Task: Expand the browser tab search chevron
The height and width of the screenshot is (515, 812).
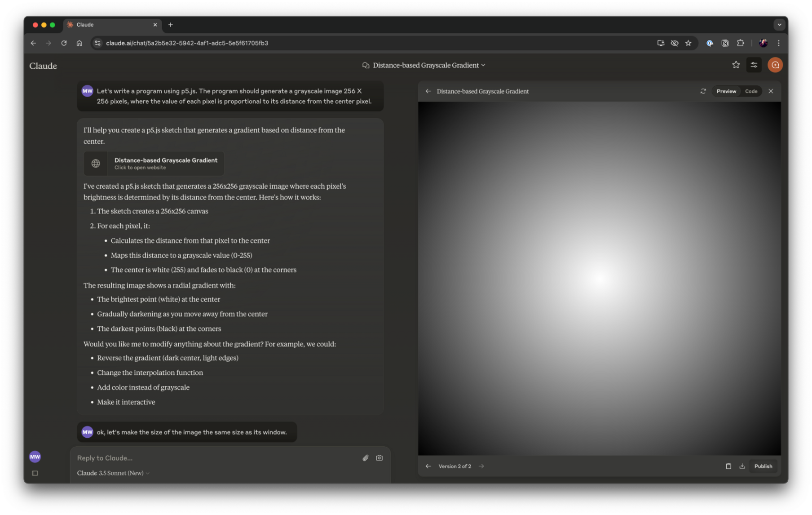Action: click(x=779, y=25)
